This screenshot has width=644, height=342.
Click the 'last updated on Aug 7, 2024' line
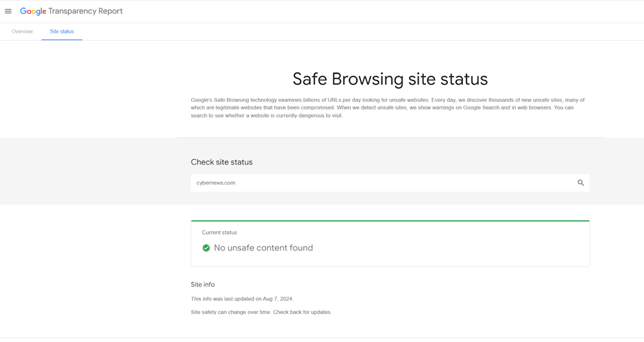(242, 299)
